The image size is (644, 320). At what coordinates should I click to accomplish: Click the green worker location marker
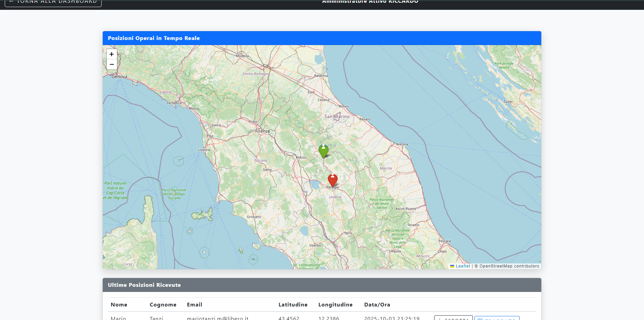323,151
